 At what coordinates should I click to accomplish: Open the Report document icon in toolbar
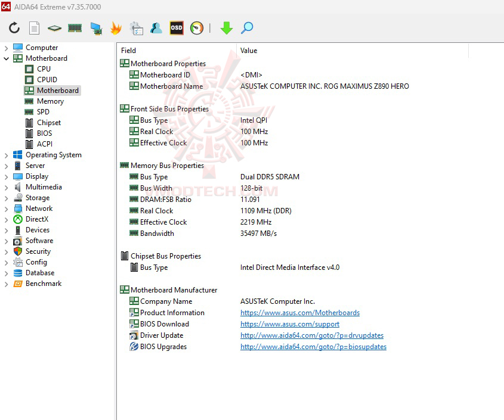click(x=34, y=28)
